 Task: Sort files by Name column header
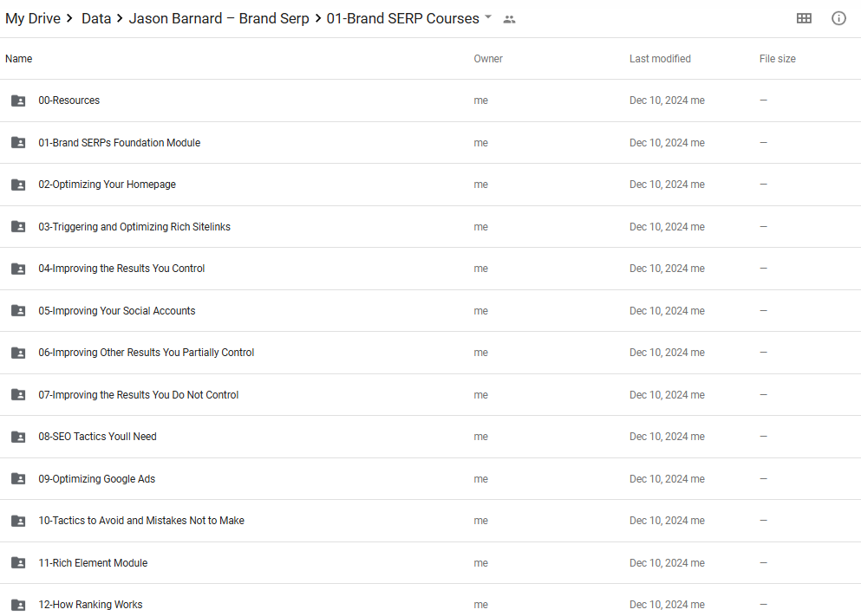19,59
